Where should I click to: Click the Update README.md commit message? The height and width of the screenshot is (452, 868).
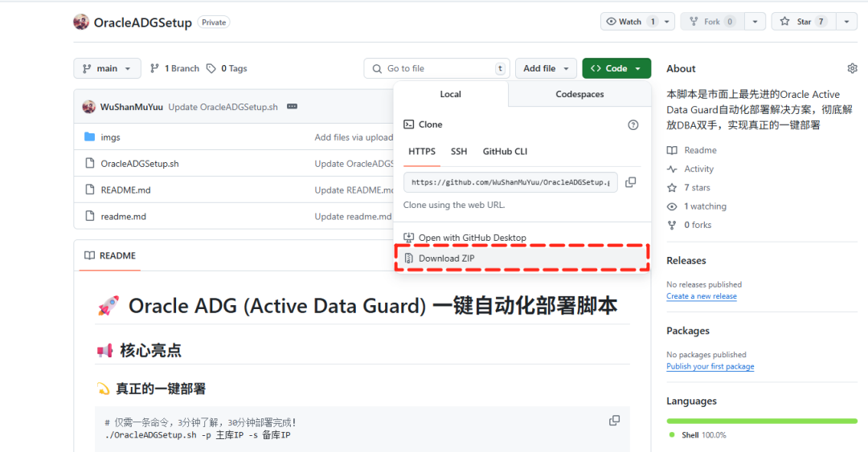click(354, 189)
